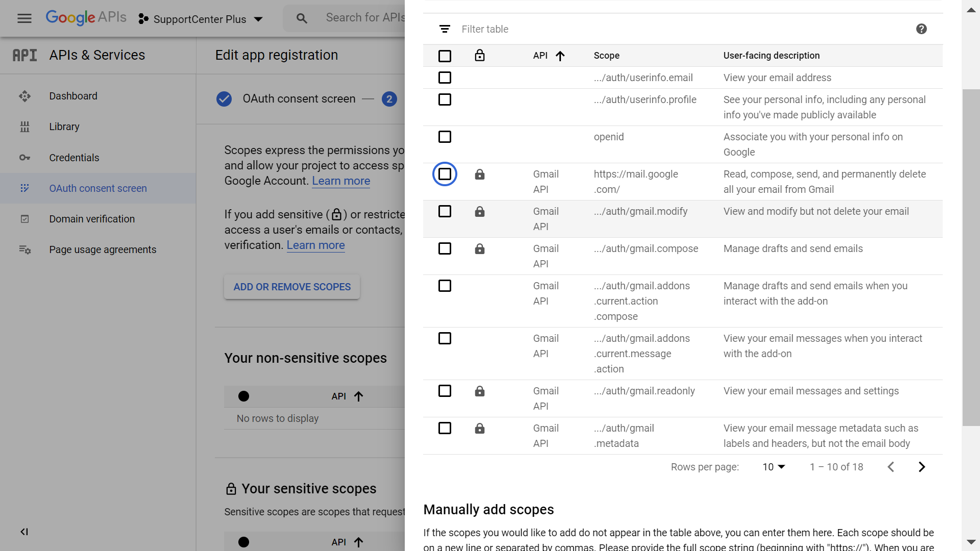Tick the openid scope checkbox
This screenshot has width=980, height=551.
(445, 137)
